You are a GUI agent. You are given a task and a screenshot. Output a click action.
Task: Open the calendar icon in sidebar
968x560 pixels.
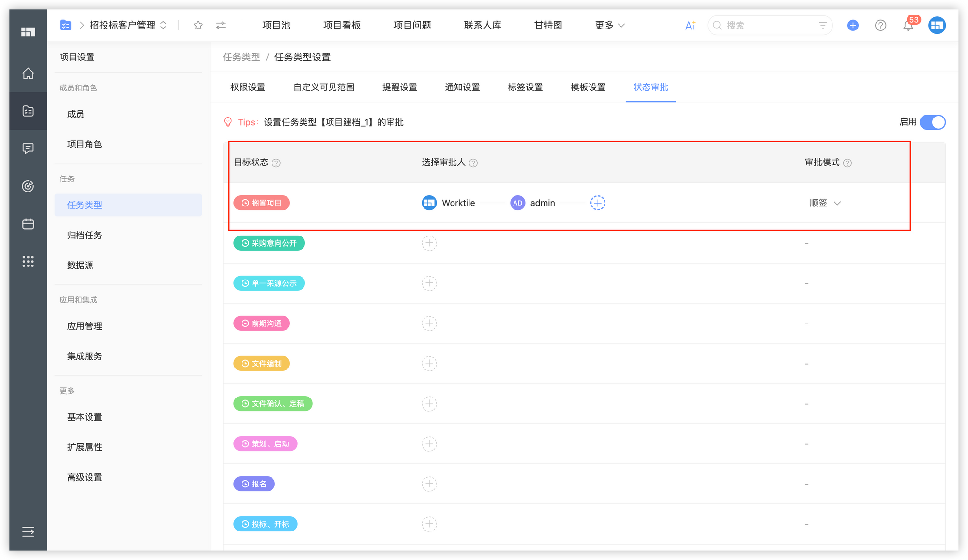[28, 223]
